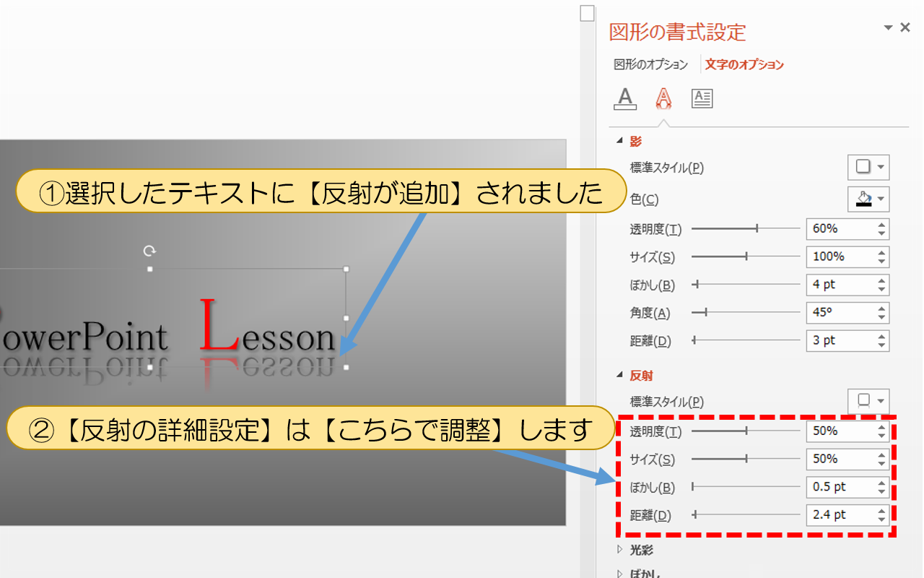
Task: Click the shadow 距離 slider
Action: coord(746,340)
